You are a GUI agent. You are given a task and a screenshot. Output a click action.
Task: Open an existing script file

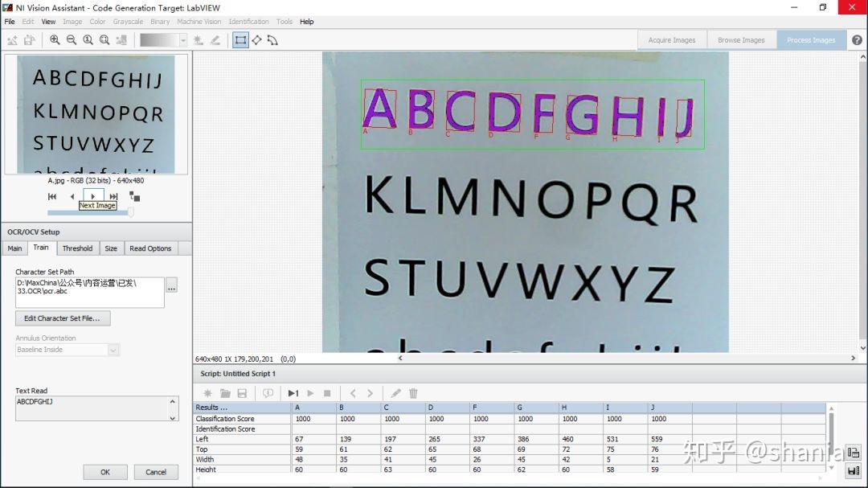click(x=225, y=393)
